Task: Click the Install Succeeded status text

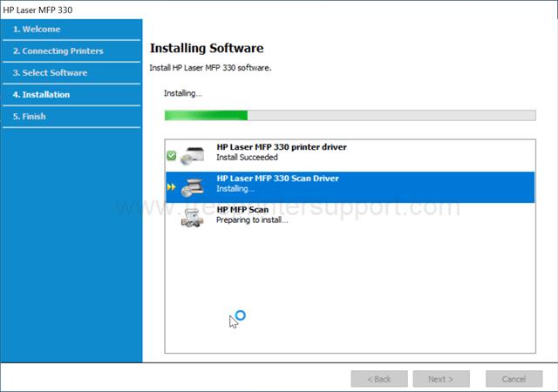Action: [x=247, y=157]
